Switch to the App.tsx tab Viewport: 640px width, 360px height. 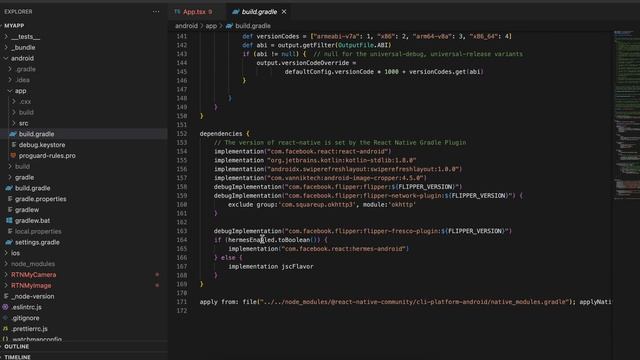[193, 12]
